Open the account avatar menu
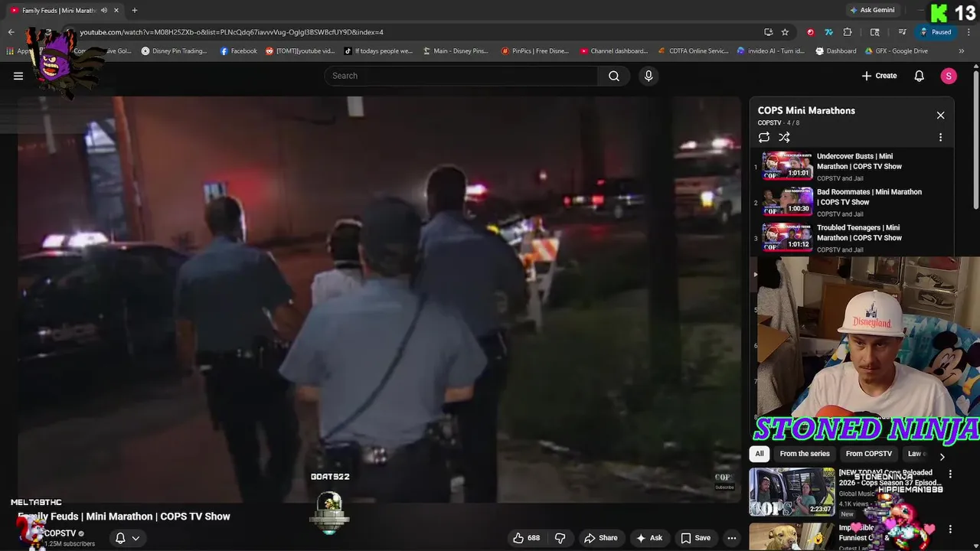 (949, 76)
